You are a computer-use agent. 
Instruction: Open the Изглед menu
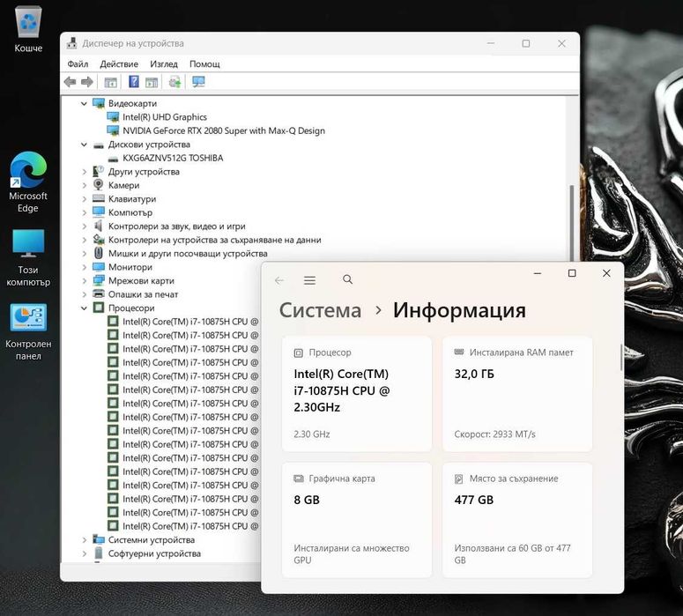pos(164,64)
